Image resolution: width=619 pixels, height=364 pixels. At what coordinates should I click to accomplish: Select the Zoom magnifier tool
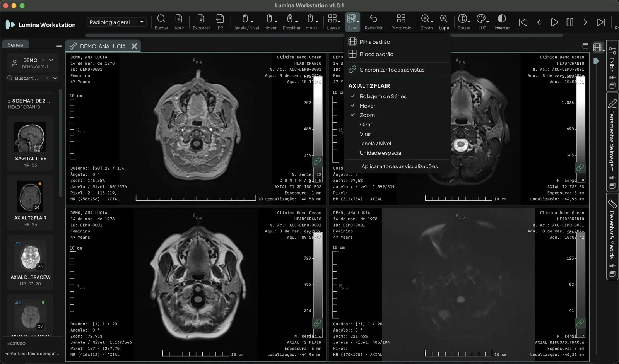pos(427,22)
